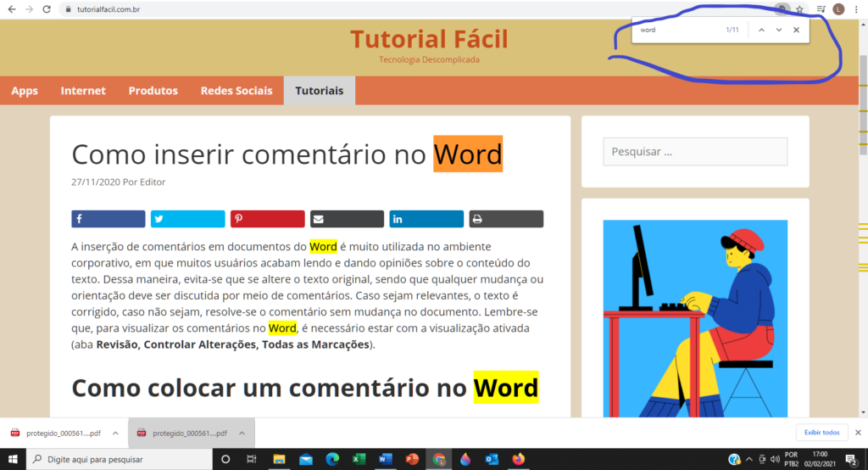Click the find bar text field containing 'word'

(680, 30)
